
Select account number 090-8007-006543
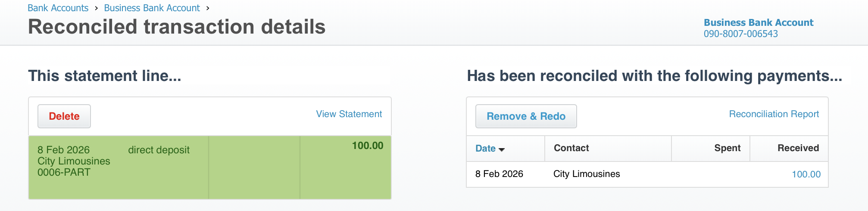(x=740, y=34)
